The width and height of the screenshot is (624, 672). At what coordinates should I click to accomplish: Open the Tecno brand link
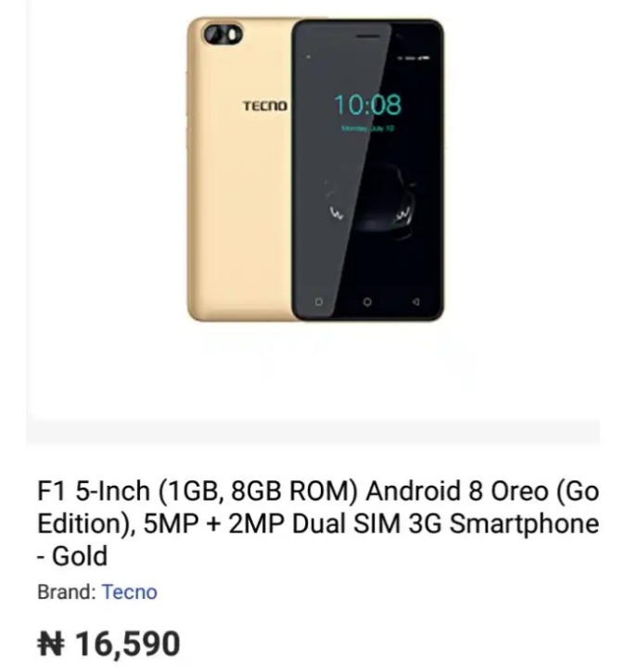coord(130,592)
